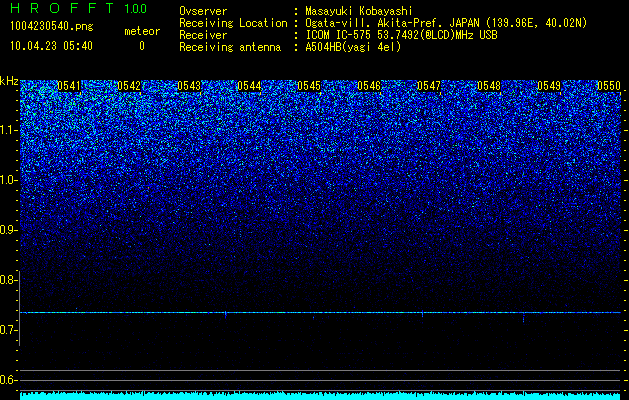Click the 0.9 kHz axis label

[8, 230]
